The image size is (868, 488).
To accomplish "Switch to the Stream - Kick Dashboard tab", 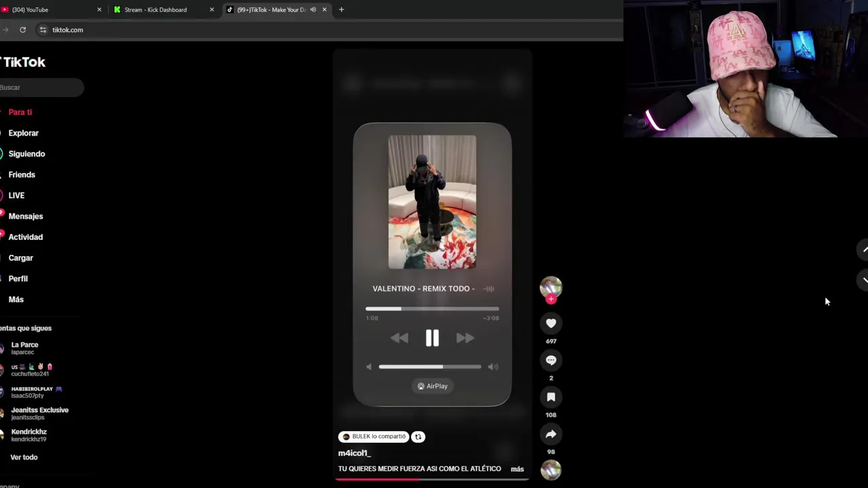I will pos(164,9).
